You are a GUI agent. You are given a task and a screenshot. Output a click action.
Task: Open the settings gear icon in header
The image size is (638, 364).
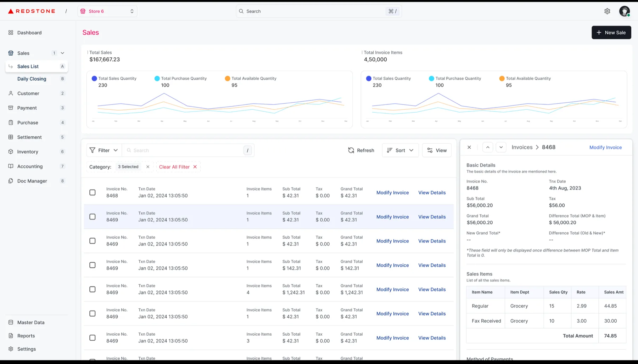[607, 11]
